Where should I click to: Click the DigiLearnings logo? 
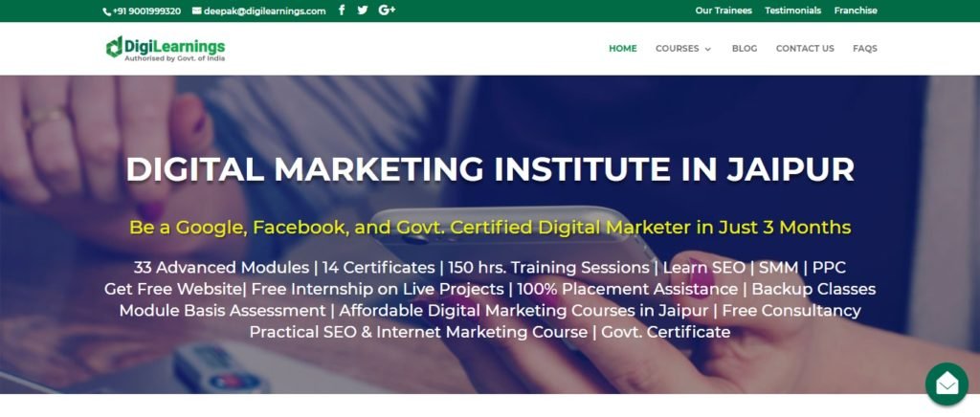click(x=166, y=48)
